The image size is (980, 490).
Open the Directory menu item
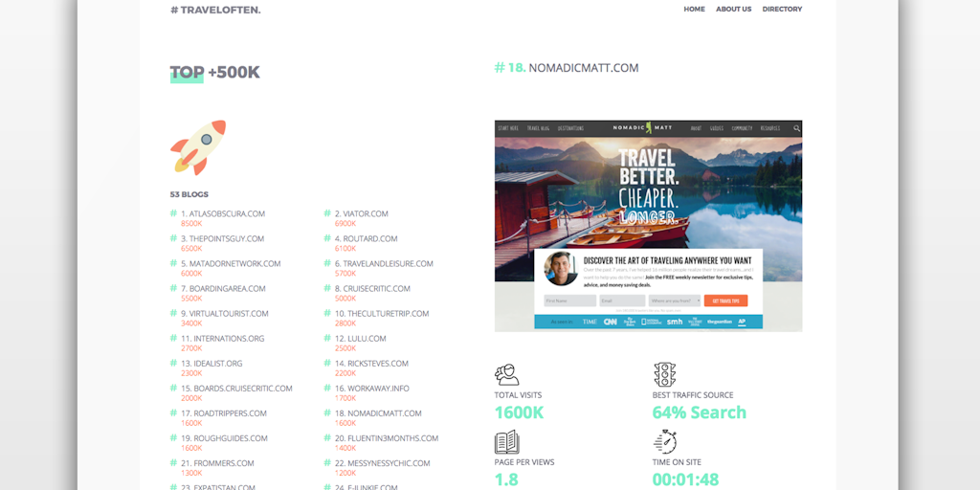pos(782,10)
